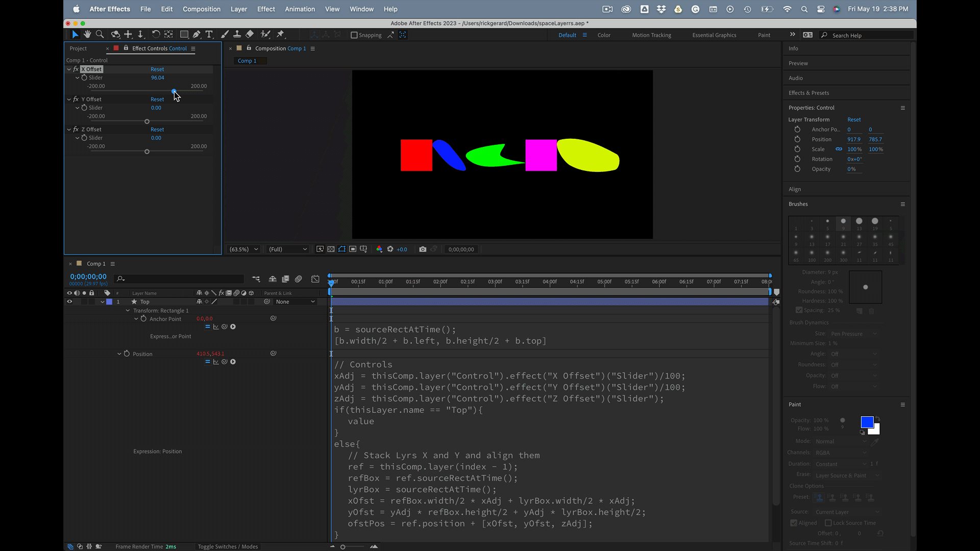This screenshot has height=551, width=980.
Task: Select the Brush tool
Action: 225,34
